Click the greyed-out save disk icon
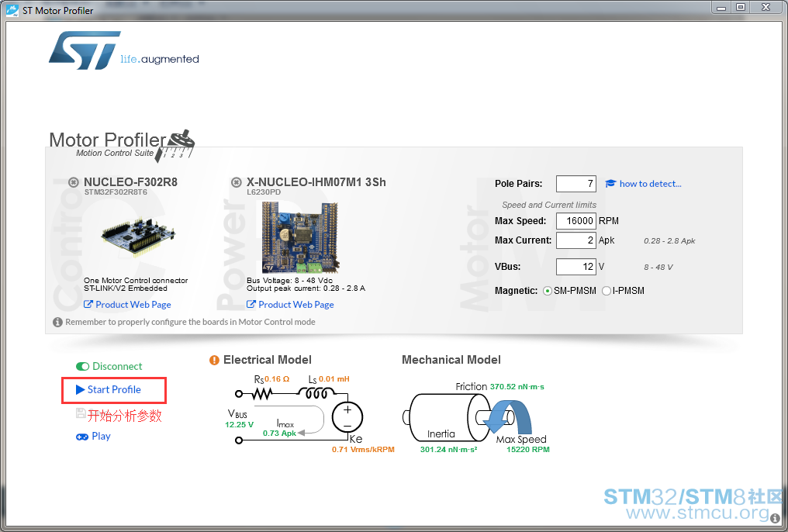The height and width of the screenshot is (532, 788). (81, 413)
